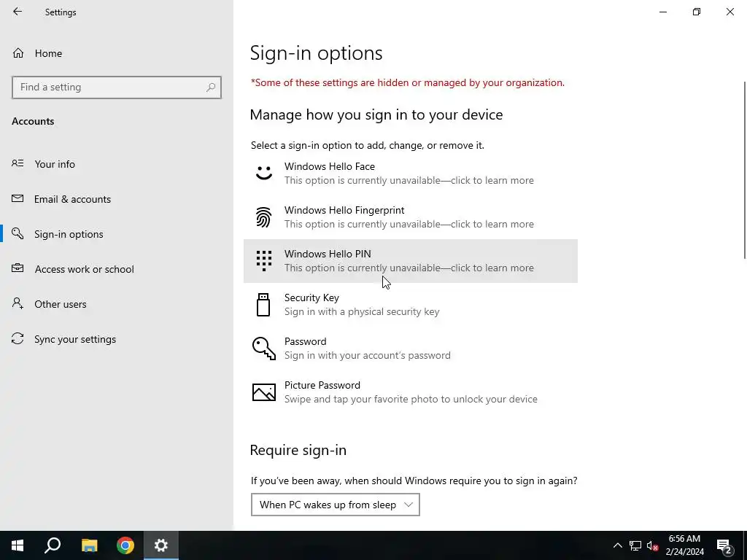Screen dimensions: 747x560
Task: Minimize the Settings window
Action: pos(663,12)
